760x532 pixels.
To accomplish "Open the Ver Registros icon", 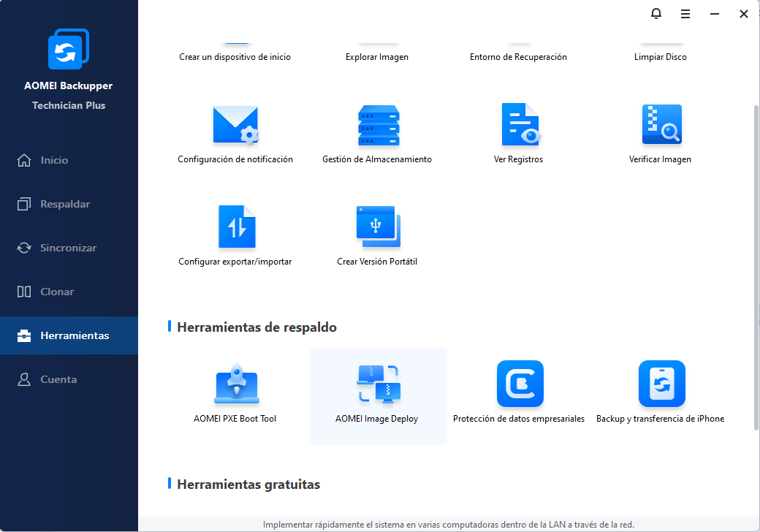I will pos(520,124).
